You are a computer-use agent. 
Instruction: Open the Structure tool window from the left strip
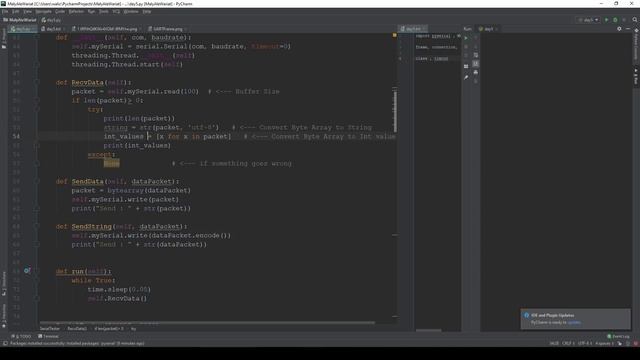4,283
